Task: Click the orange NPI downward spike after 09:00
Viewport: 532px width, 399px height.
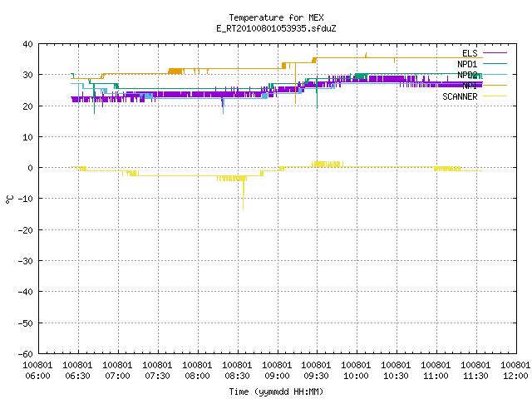Action: click(x=296, y=85)
